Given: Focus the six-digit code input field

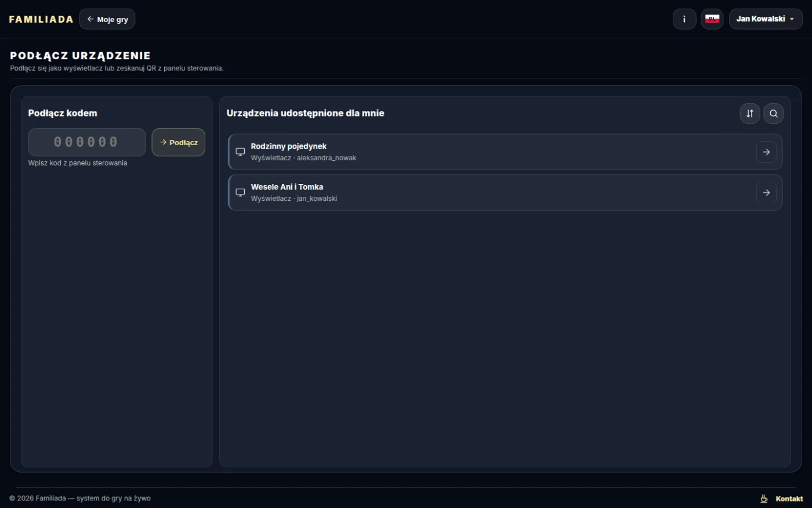Looking at the screenshot, I should [87, 142].
